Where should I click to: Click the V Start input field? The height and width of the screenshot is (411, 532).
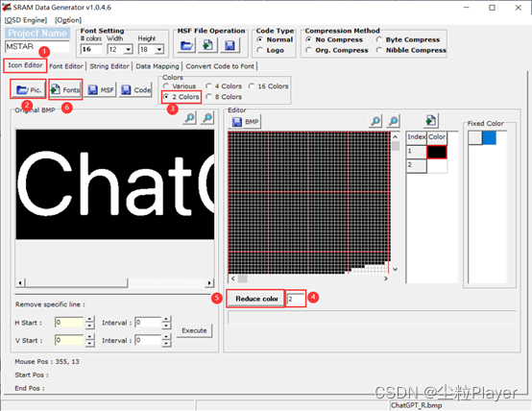[x=69, y=340]
